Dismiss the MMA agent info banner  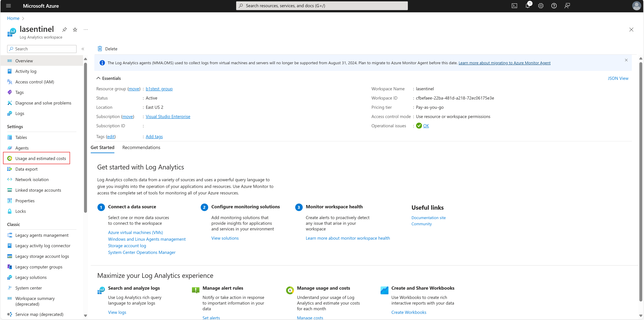coord(626,60)
